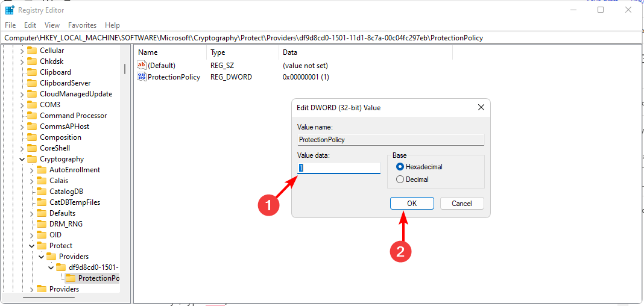Close the Edit DWORD dialog with X
The width and height of the screenshot is (644, 306).
pyautogui.click(x=481, y=108)
